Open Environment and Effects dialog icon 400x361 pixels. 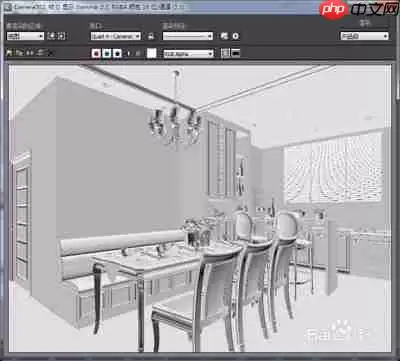click(x=236, y=36)
